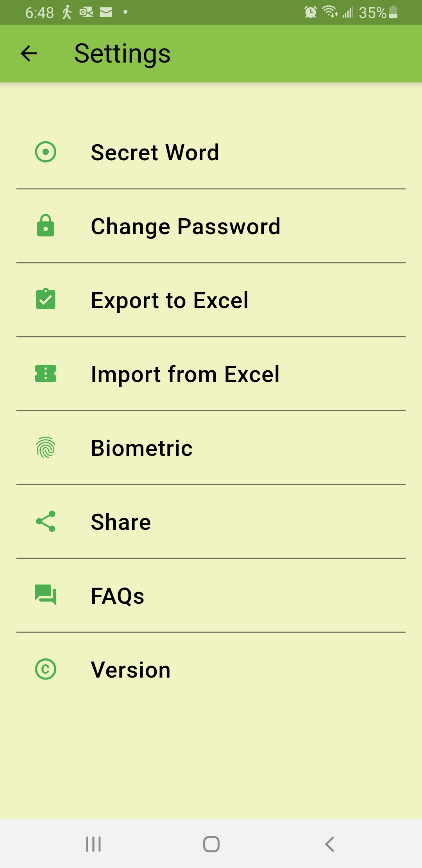This screenshot has width=422, height=868.
Task: Open Secret Word setting
Action: coord(155,152)
